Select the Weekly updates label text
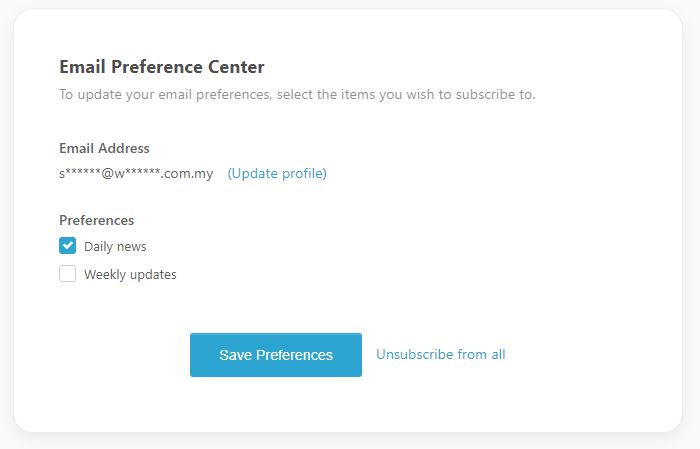The height and width of the screenshot is (449, 700). pyautogui.click(x=130, y=274)
